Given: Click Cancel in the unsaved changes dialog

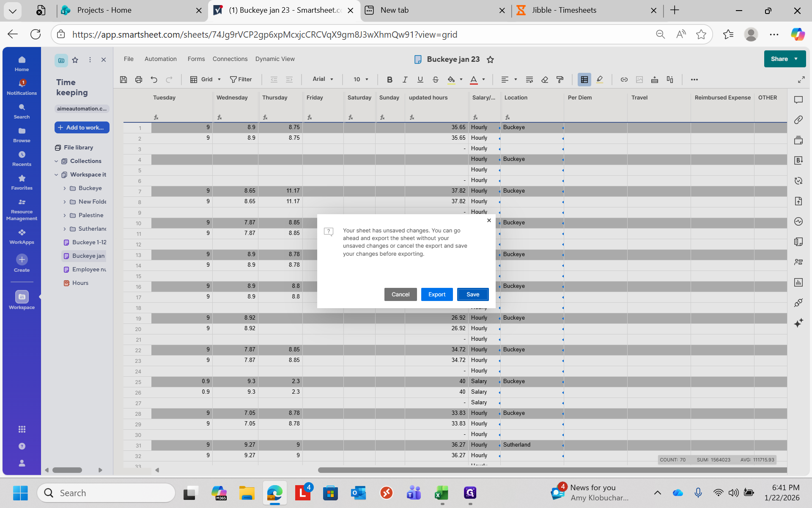Looking at the screenshot, I should point(400,294).
